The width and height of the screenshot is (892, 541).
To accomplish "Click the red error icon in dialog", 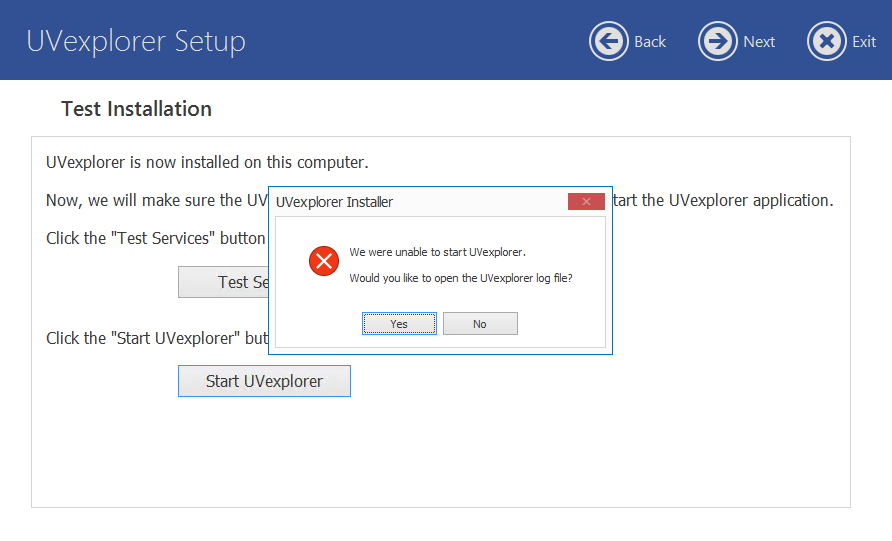I will pyautogui.click(x=324, y=261).
